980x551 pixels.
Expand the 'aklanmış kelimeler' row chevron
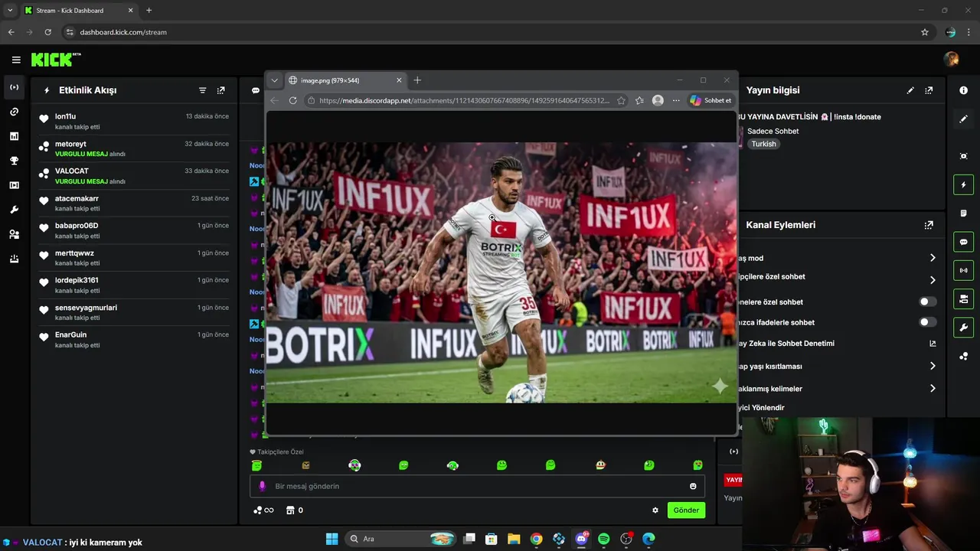[x=932, y=389]
